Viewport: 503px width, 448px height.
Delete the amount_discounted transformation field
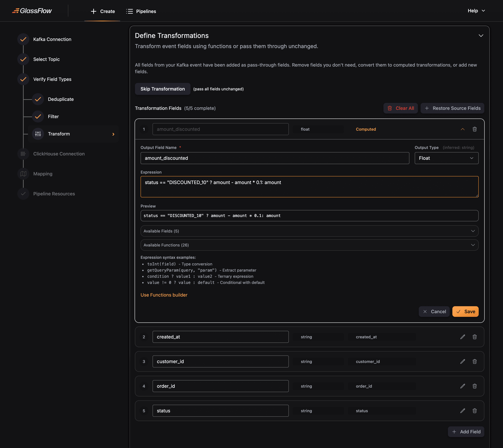click(475, 129)
